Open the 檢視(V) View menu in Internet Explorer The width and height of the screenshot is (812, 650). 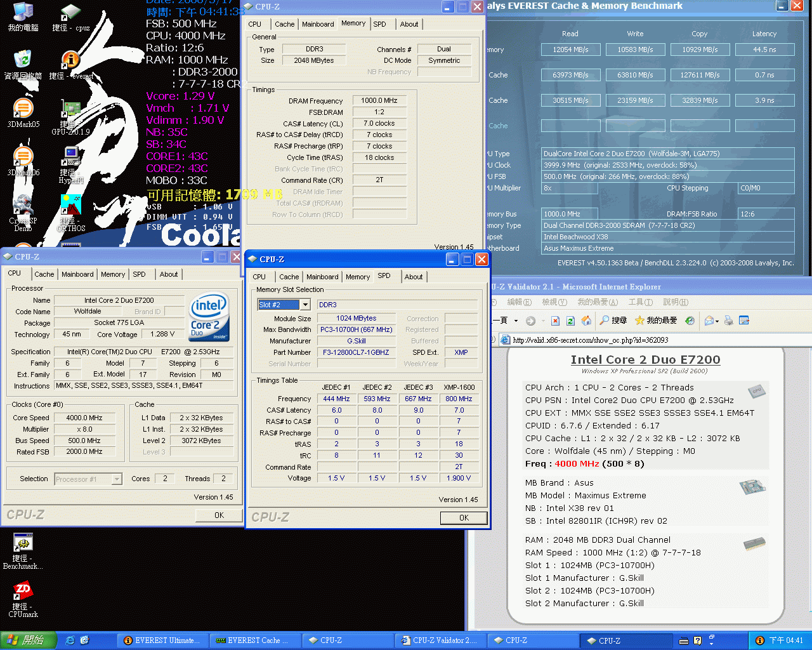pos(554,302)
